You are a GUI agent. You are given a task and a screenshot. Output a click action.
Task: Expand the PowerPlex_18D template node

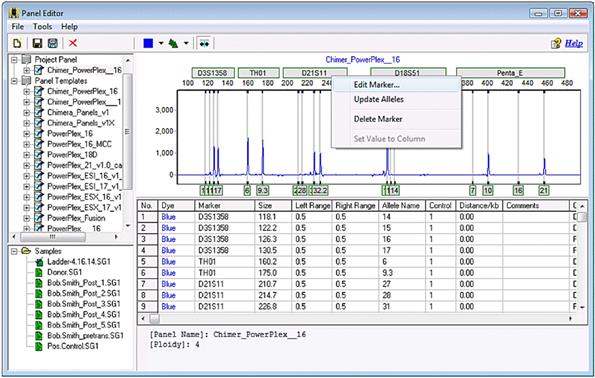[27, 155]
